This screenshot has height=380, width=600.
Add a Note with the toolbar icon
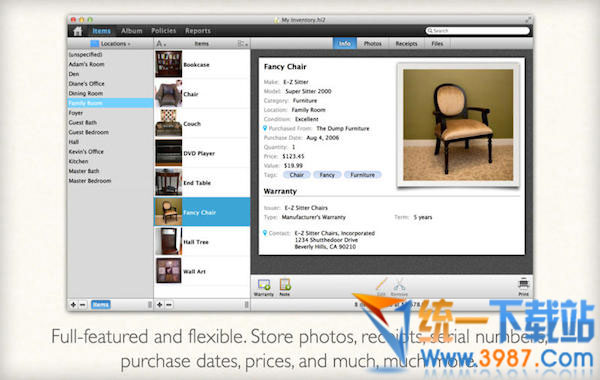tap(285, 287)
